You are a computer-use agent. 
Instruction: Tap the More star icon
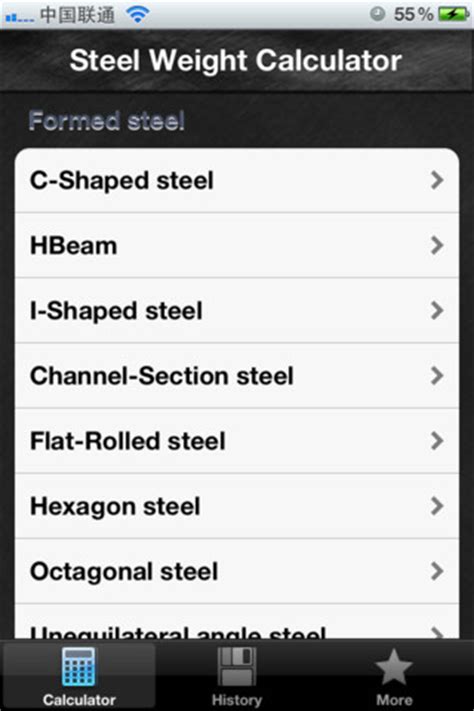[x=394, y=667]
